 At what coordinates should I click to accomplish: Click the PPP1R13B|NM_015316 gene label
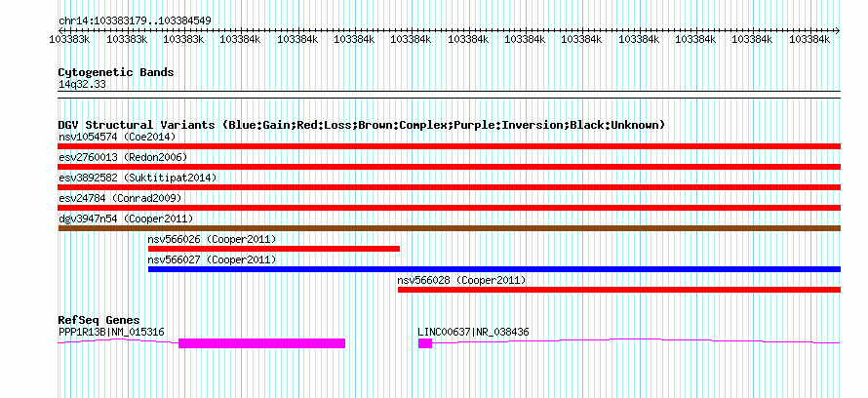click(x=111, y=332)
